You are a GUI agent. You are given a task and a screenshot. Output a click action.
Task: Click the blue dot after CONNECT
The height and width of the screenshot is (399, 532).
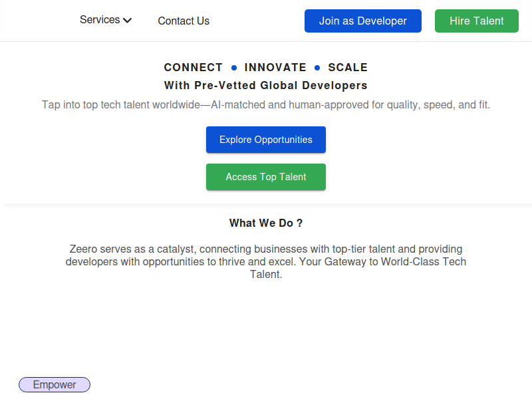(234, 68)
